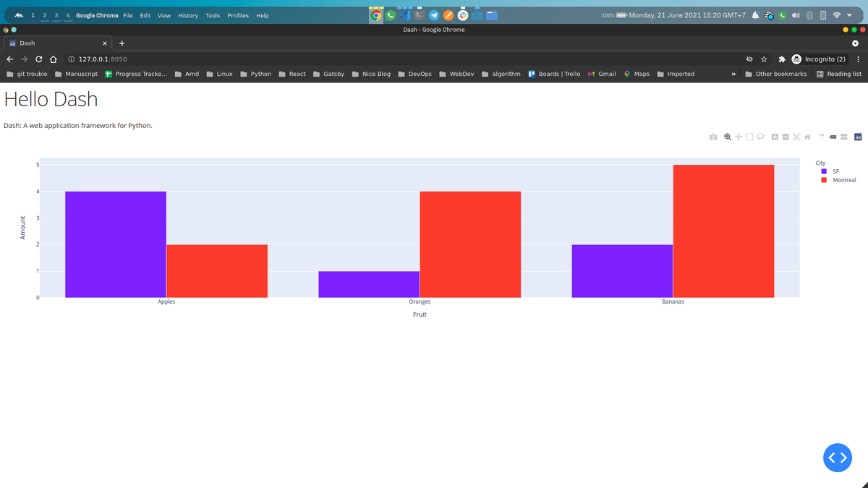Open the blue code debug button
868x488 pixels.
838,458
